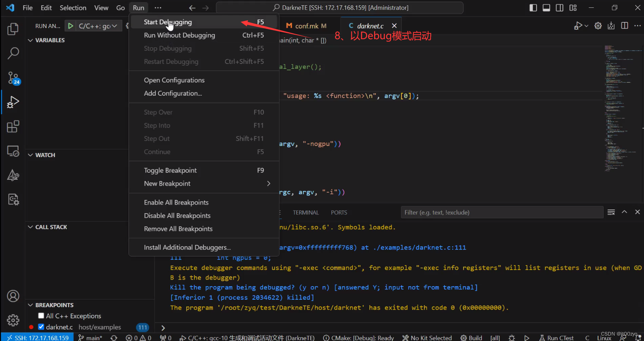644x341 pixels.
Task: Click the command center search box
Action: (340, 8)
